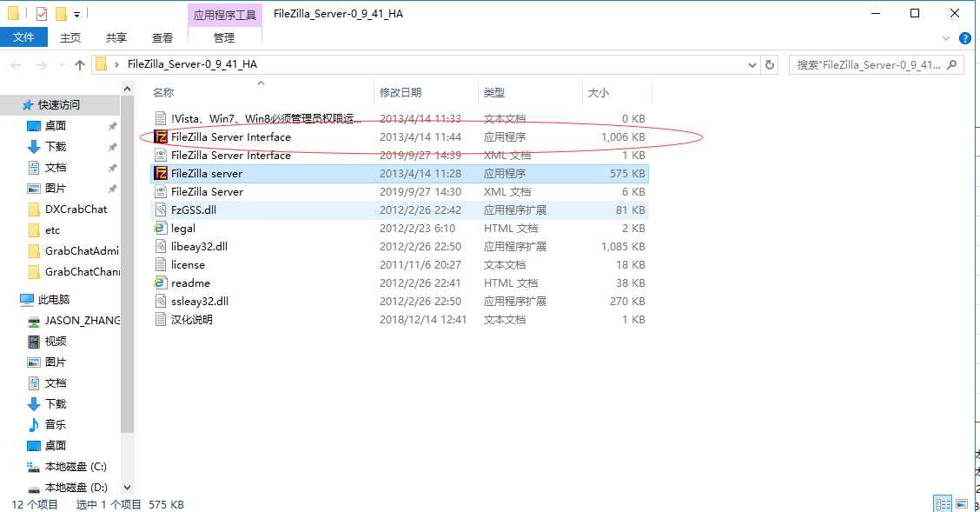
Task: Open pinned 文档 under quick access
Action: 55,168
